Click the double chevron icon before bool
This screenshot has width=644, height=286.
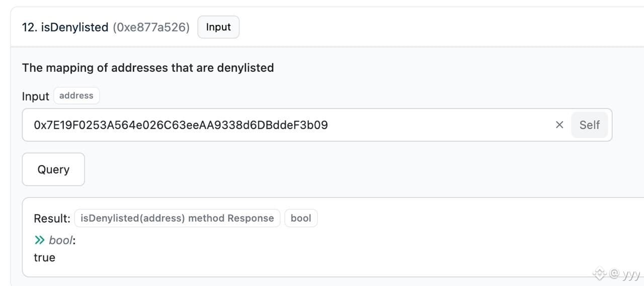40,240
